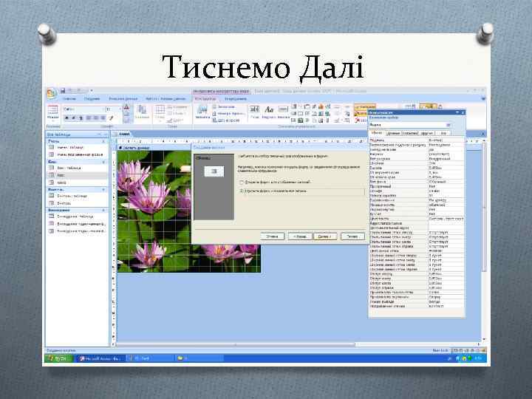Switch to the Все (All) tab of the property sheet

pos(443,133)
